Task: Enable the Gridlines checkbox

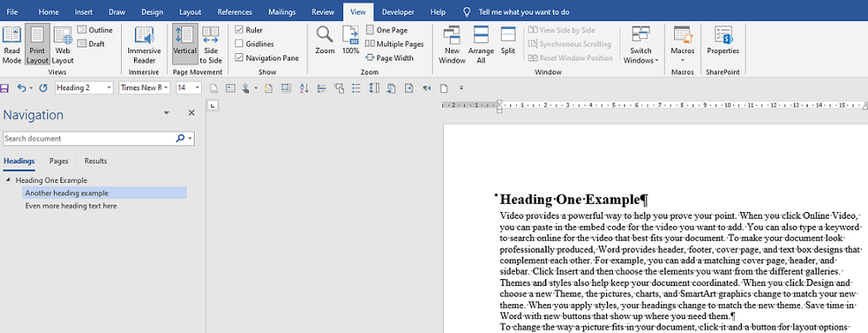Action: coord(239,44)
